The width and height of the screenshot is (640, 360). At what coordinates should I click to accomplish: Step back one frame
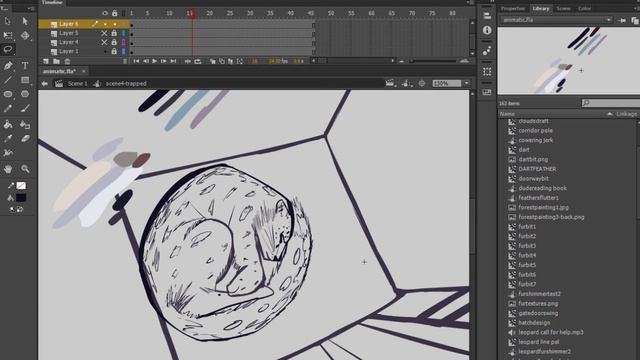coord(146,61)
